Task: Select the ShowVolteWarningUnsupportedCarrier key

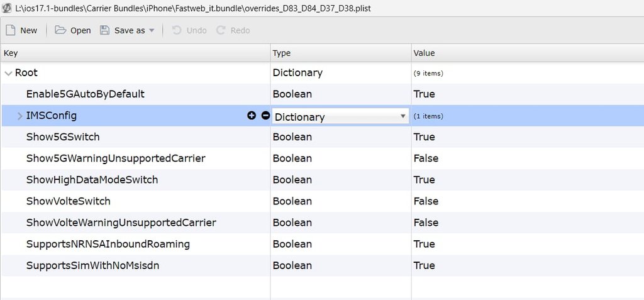Action: point(121,223)
